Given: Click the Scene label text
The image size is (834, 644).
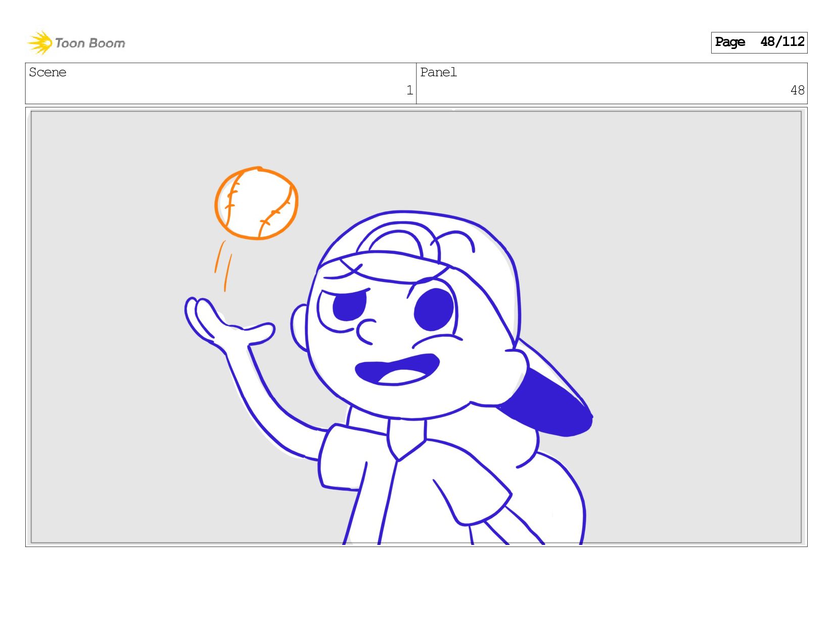Looking at the screenshot, I should (x=48, y=72).
